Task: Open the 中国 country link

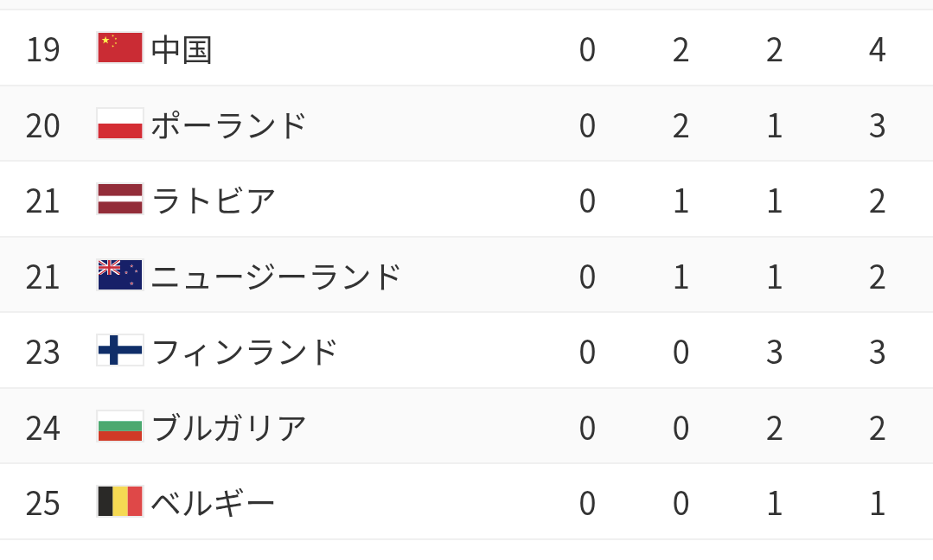Action: (x=182, y=49)
